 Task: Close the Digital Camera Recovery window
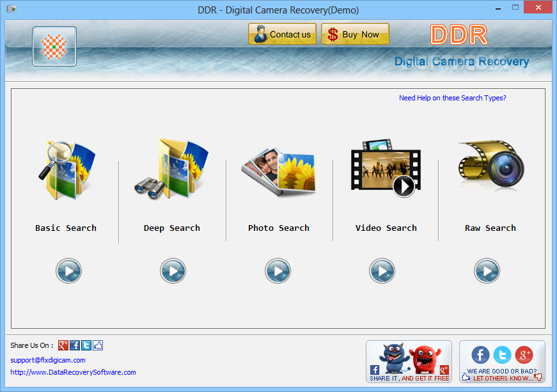coord(538,7)
